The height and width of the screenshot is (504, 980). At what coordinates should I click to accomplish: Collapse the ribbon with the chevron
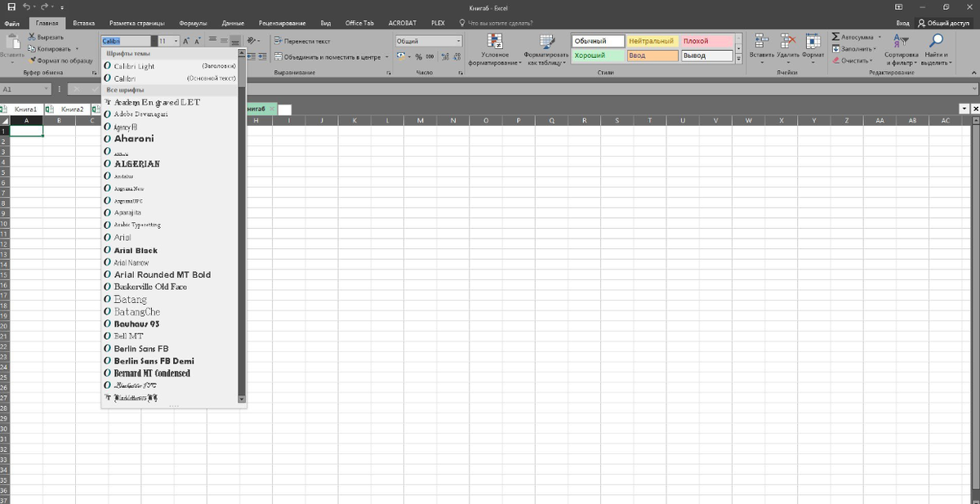coord(973,73)
